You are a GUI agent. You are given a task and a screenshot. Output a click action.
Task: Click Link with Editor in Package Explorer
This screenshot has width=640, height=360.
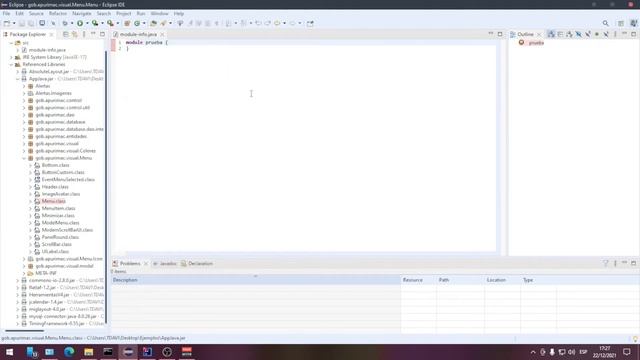pyautogui.click(x=75, y=34)
